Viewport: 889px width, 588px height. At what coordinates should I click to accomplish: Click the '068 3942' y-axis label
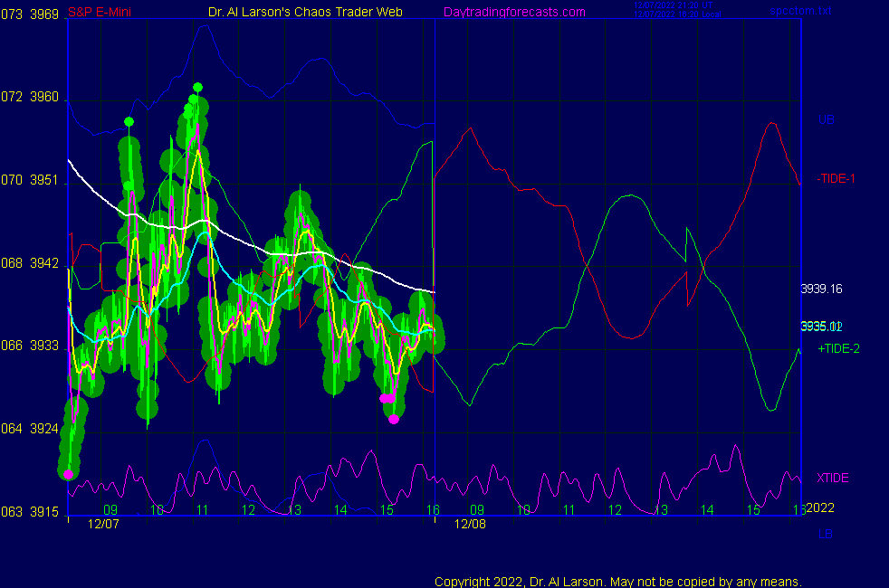coord(30,263)
